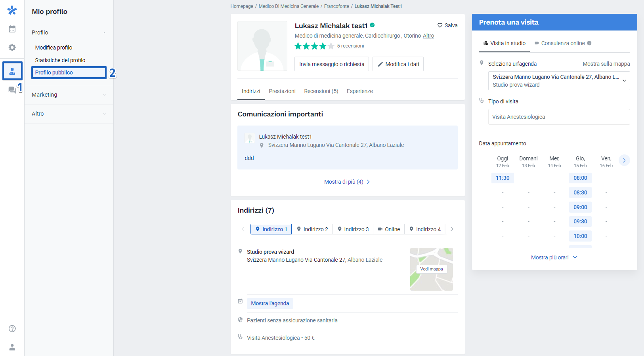Select the 09:00 Thursday time slot
Screen dimensions: 644x356
(580, 207)
